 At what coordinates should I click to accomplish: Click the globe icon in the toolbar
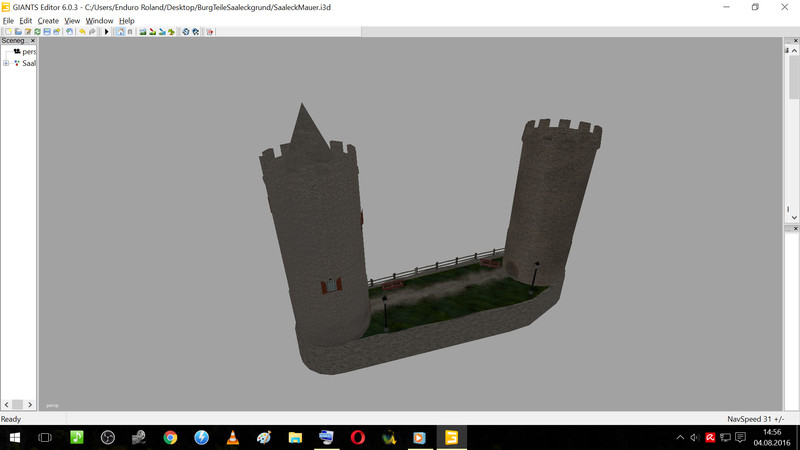[x=186, y=32]
